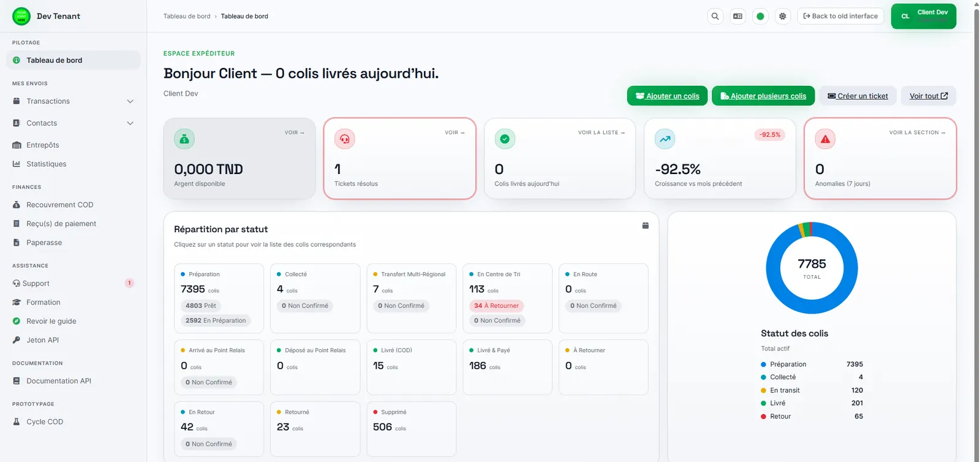The width and height of the screenshot is (980, 462).
Task: Click the Statistiques chart icon
Action: click(17, 164)
